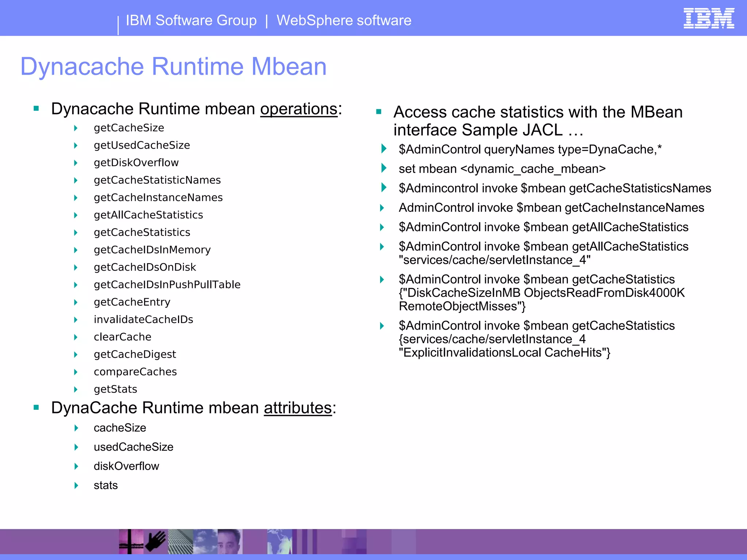This screenshot has width=747, height=560.
Task: Click the globe map image in the footer
Action: click(x=279, y=542)
